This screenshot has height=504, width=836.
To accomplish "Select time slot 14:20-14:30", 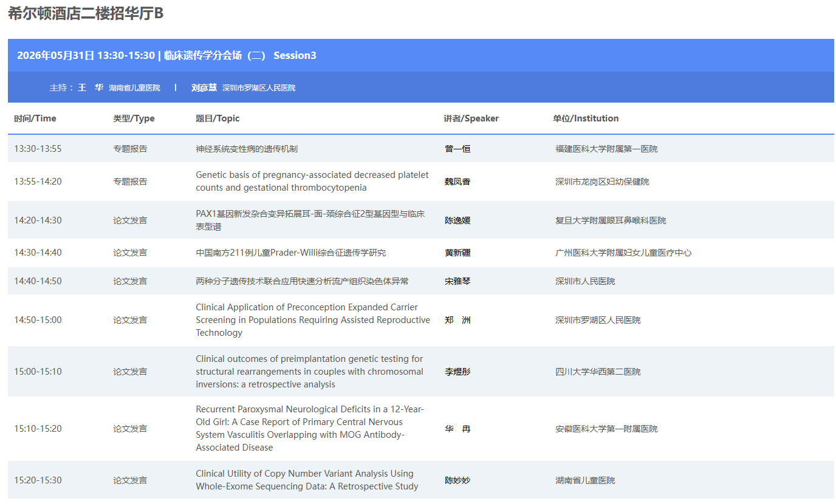I will click(38, 220).
